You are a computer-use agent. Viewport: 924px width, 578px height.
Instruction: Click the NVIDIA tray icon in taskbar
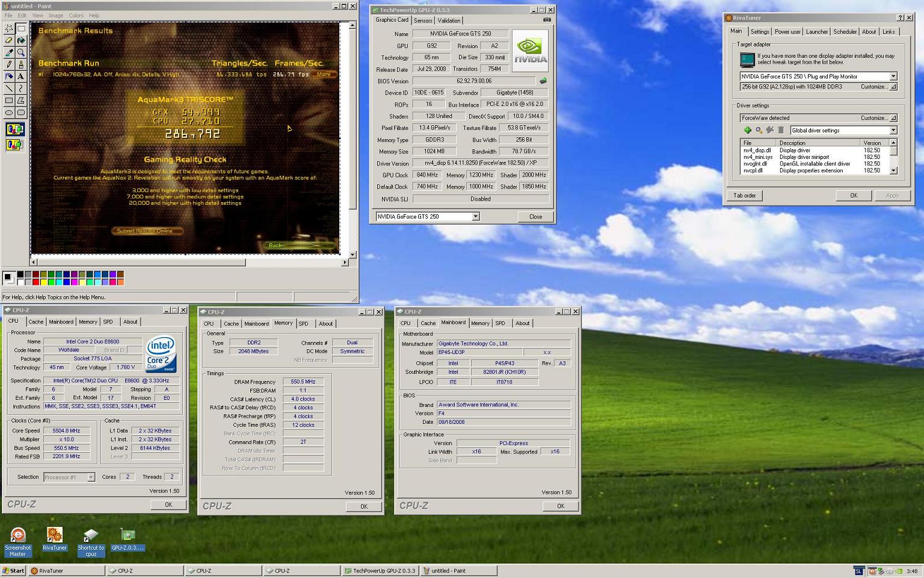click(898, 571)
